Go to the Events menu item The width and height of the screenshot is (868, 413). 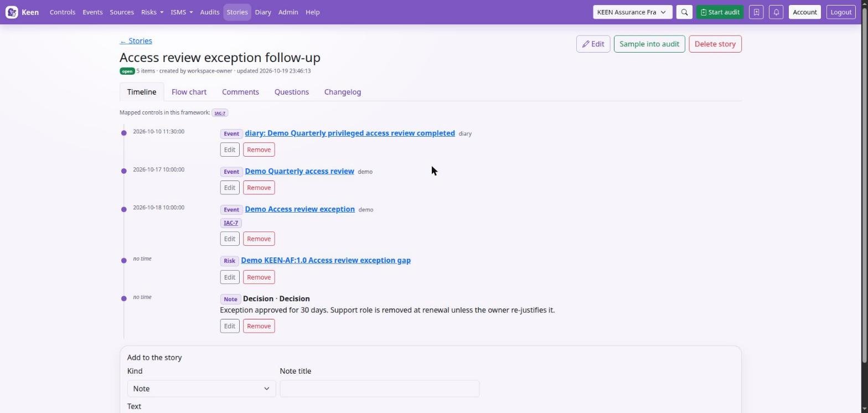(x=92, y=12)
